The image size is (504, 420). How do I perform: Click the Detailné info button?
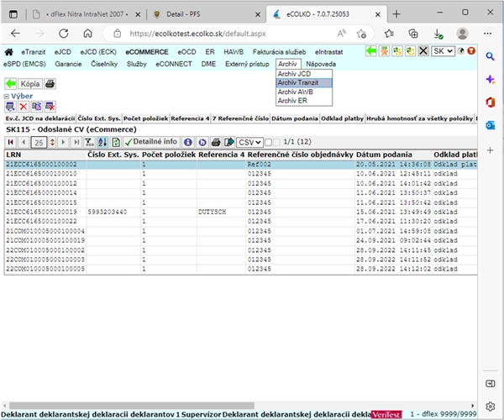(x=151, y=142)
